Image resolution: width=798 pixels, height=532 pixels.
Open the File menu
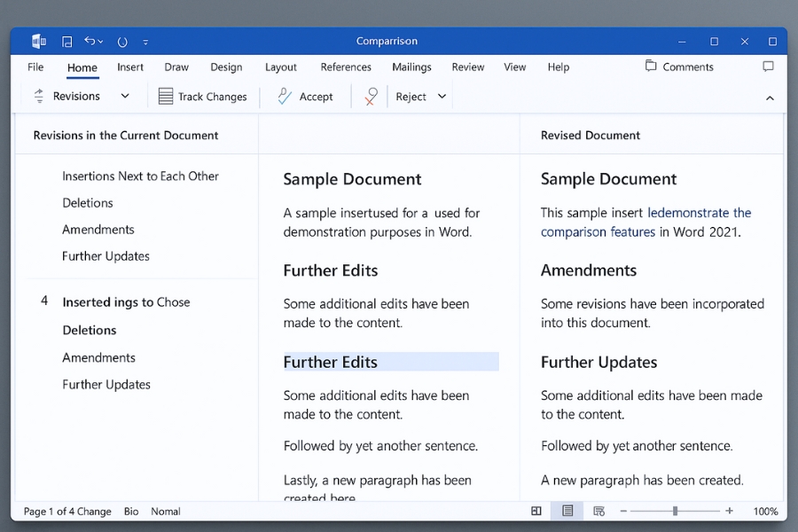pyautogui.click(x=35, y=67)
